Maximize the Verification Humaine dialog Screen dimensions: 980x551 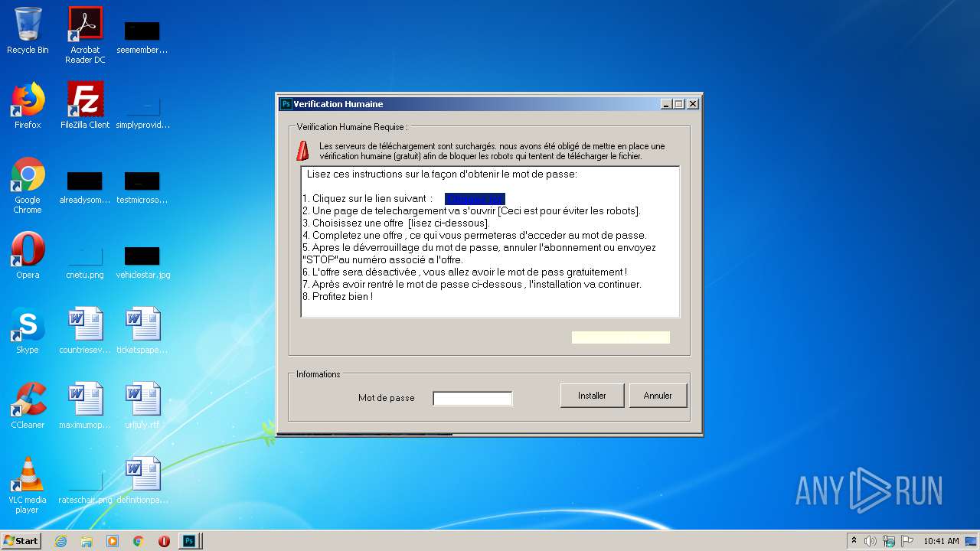point(678,104)
